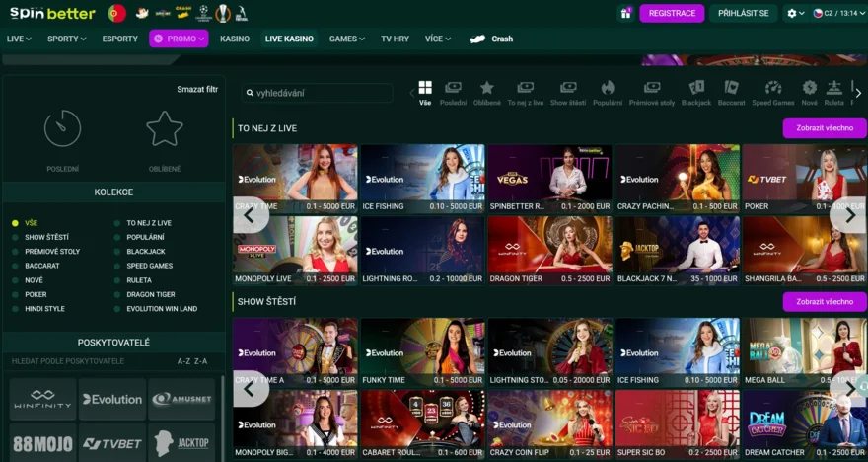Click the Portugal football badge icon

tap(116, 13)
